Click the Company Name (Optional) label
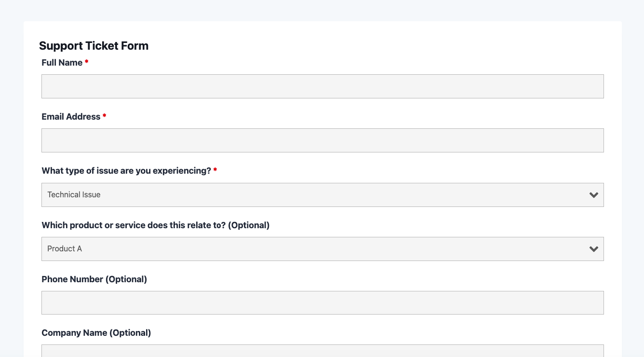 click(96, 333)
